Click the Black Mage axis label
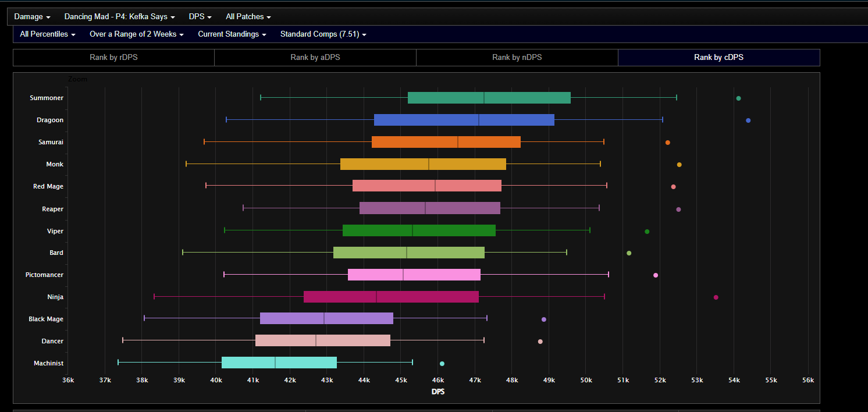The height and width of the screenshot is (412, 868). point(46,319)
